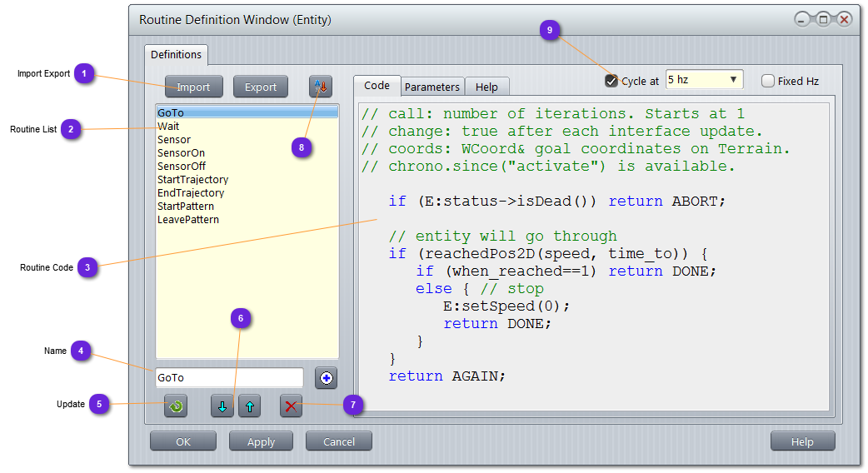This screenshot has height=473, width=868.
Task: Click the routine Name input field
Action: click(x=229, y=378)
